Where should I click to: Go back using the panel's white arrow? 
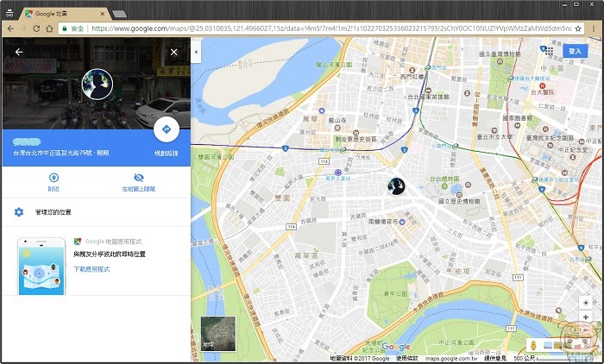(18, 52)
